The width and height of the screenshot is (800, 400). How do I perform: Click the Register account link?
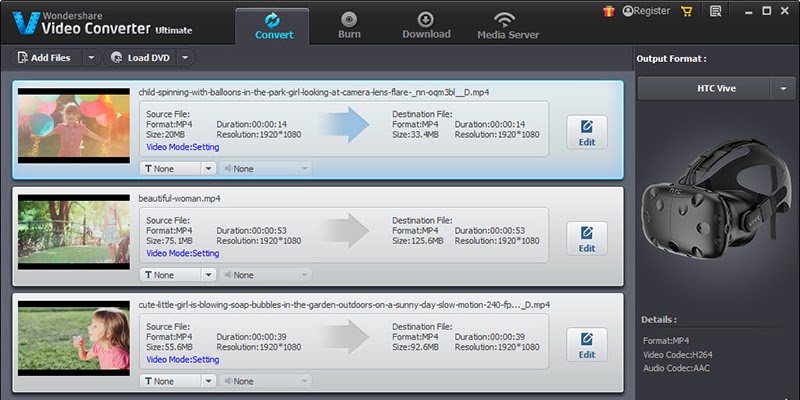point(646,11)
